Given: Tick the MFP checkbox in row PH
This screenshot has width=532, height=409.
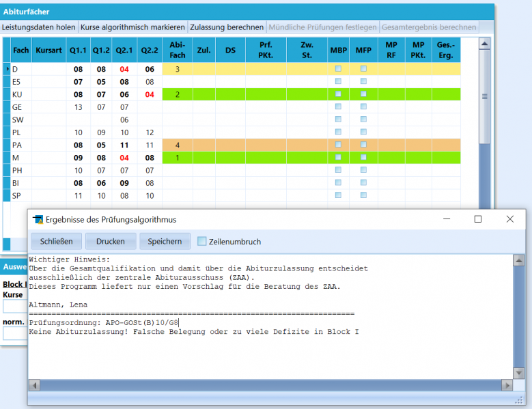Looking at the screenshot, I should tap(363, 170).
